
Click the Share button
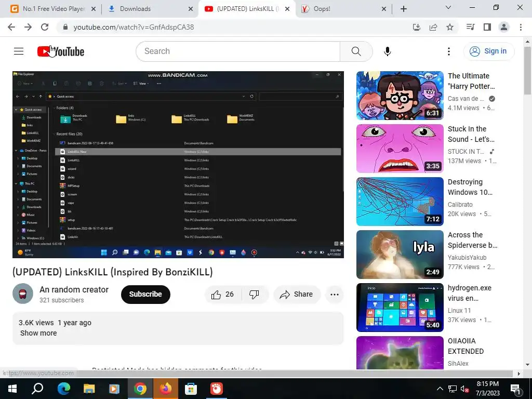click(297, 294)
